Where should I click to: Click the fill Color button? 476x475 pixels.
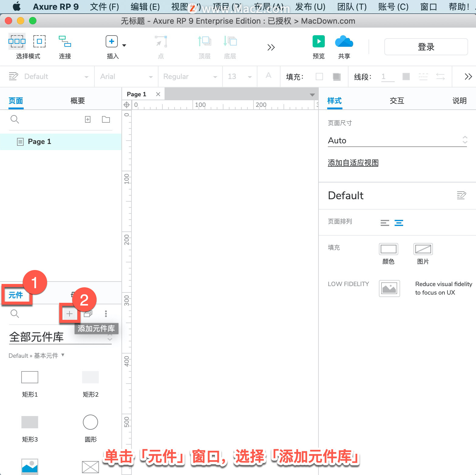pyautogui.click(x=389, y=249)
